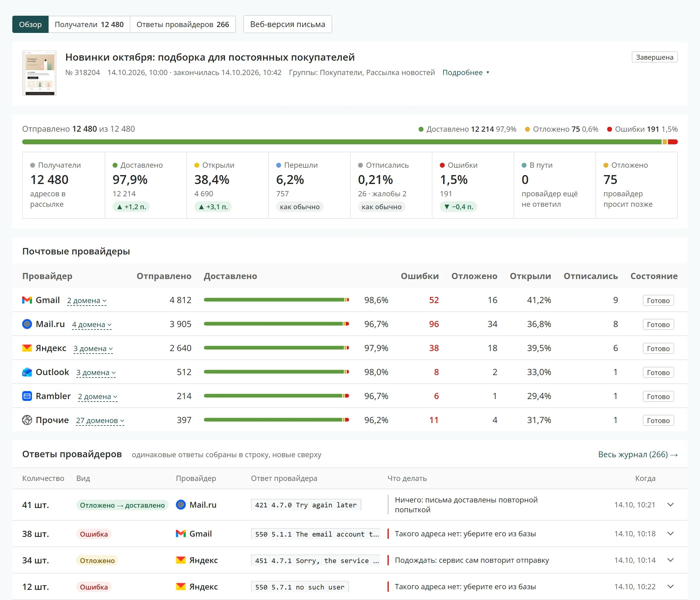The height and width of the screenshot is (600, 700).
Task: Switch to the Обзор tab
Action: (x=30, y=24)
